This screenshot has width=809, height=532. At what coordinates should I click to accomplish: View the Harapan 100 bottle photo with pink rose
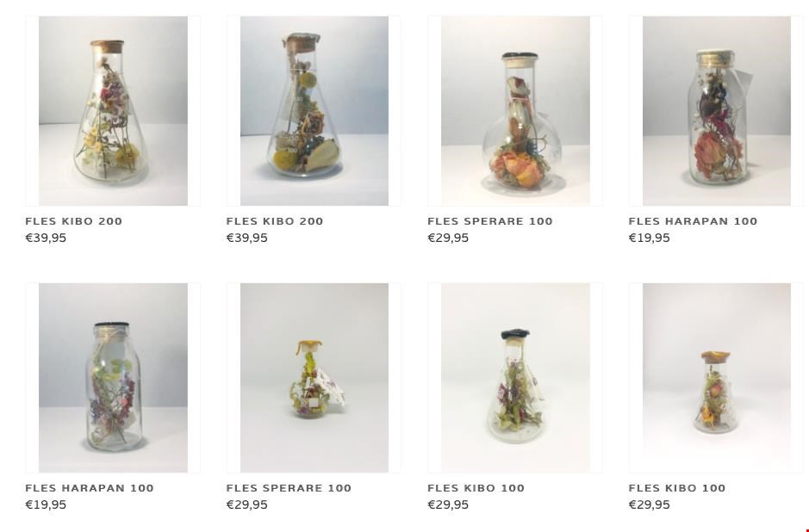[x=717, y=111]
